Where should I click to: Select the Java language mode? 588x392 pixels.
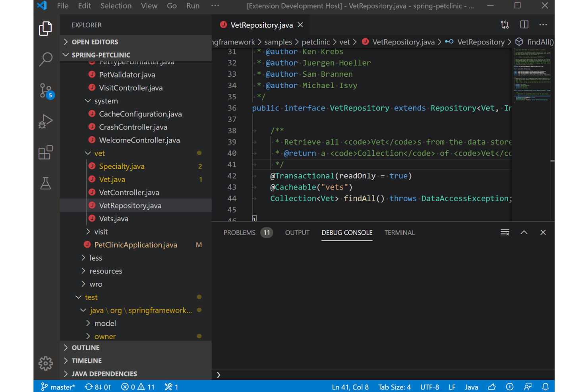pyautogui.click(x=472, y=387)
